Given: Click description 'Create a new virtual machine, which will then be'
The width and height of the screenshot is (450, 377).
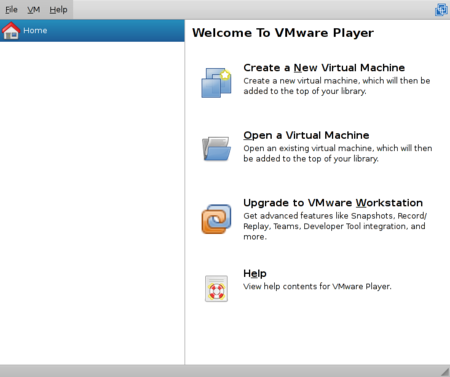Looking at the screenshot, I should tap(337, 81).
